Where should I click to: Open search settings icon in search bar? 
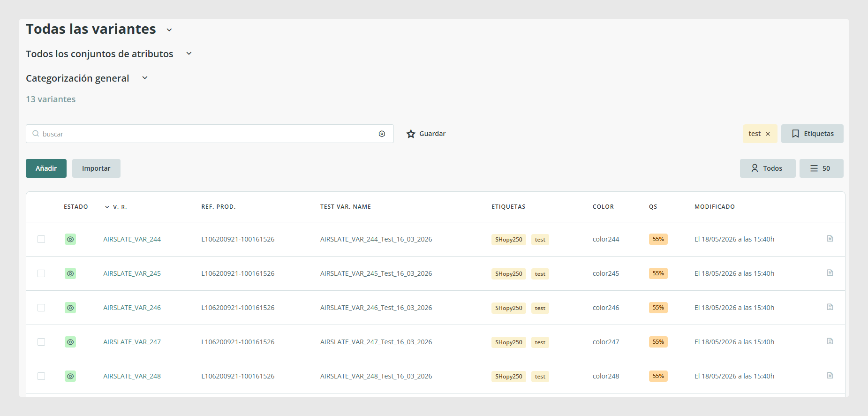point(382,134)
